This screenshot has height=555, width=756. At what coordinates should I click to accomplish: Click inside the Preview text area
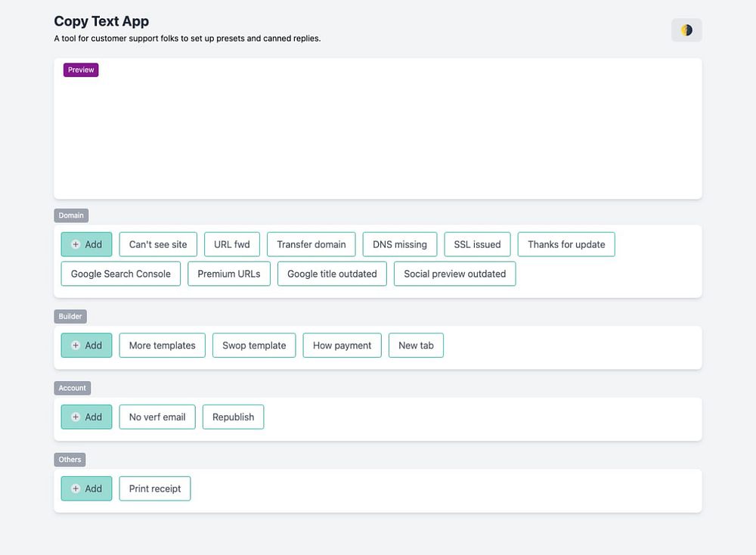(x=378, y=136)
